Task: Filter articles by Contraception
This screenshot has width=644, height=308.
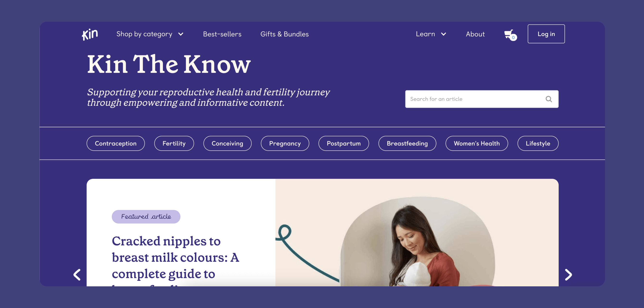Action: pos(116,143)
